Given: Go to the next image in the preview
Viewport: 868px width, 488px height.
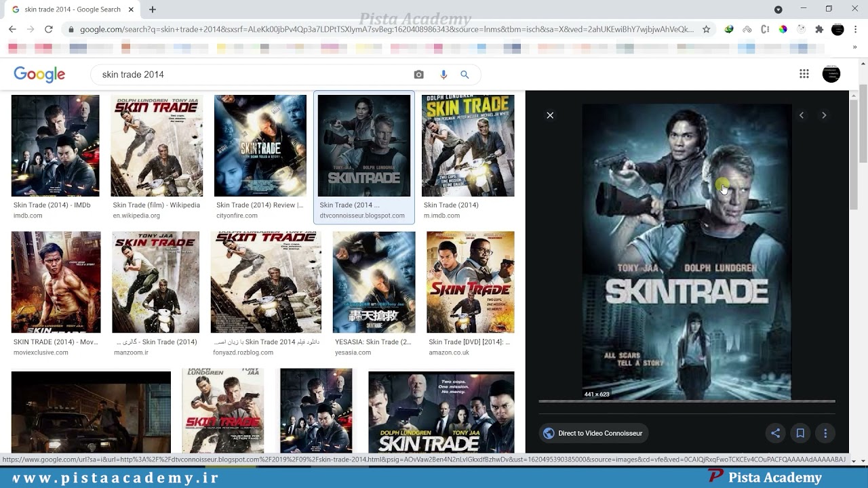Looking at the screenshot, I should pos(824,115).
